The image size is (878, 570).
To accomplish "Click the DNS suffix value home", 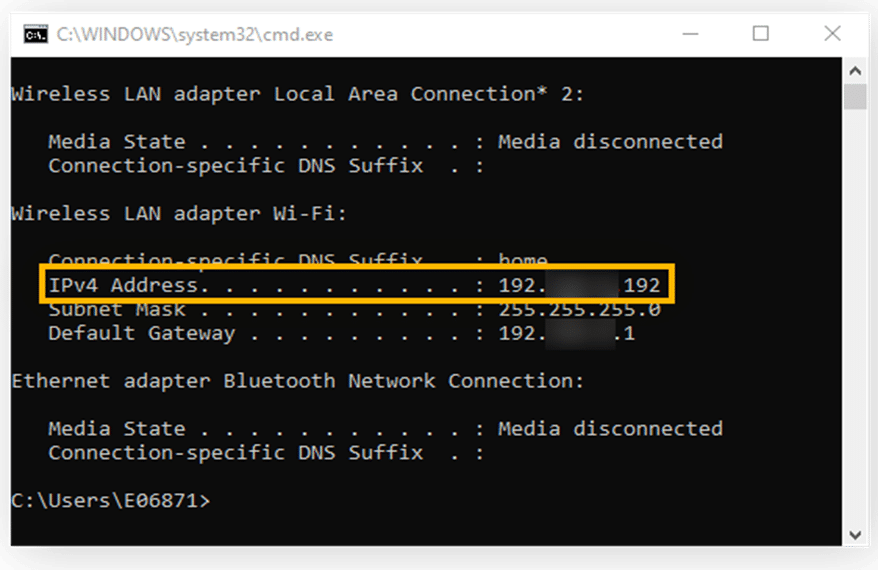I will point(522,262).
